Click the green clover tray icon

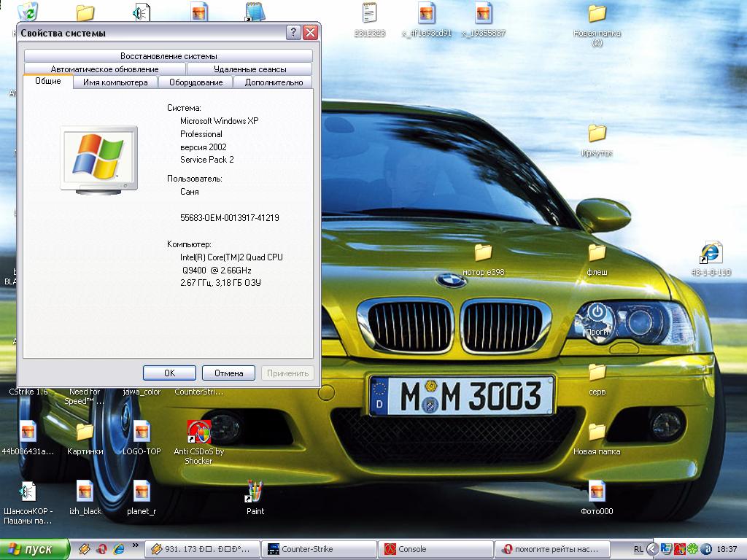tap(693, 549)
